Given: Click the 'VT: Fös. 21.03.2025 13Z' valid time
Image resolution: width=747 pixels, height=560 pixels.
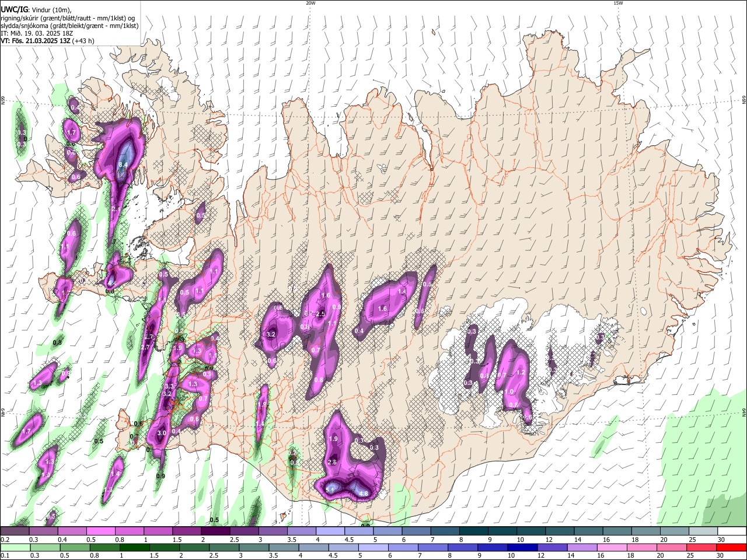Looking at the screenshot, I should point(36,41).
